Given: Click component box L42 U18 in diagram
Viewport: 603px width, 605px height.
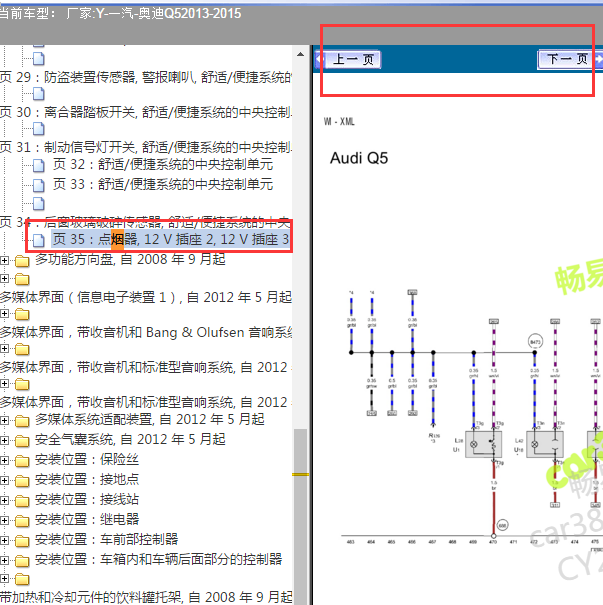Looking at the screenshot, I should pos(545,444).
